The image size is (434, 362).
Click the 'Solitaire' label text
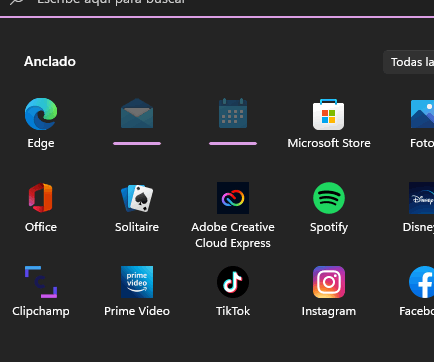(x=137, y=227)
